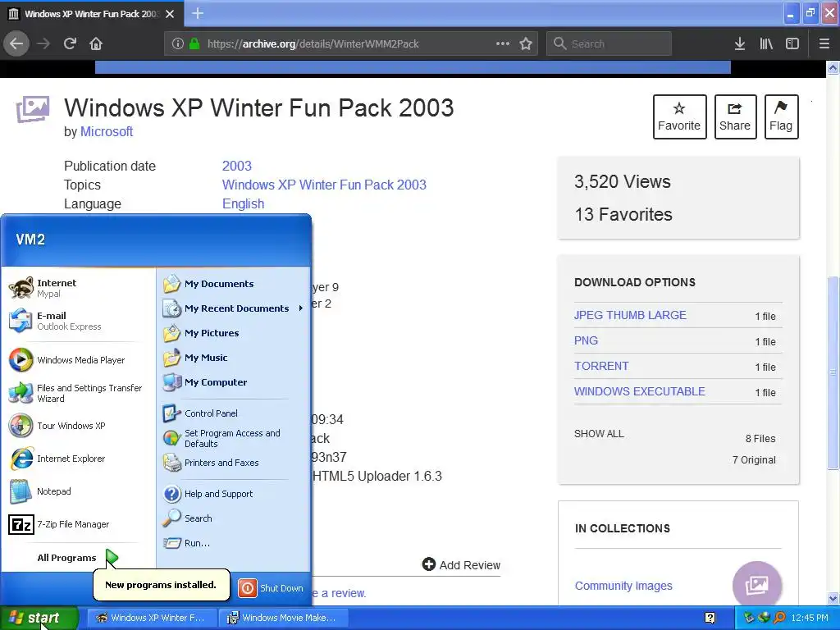Click the 7 Original files text

click(x=754, y=459)
